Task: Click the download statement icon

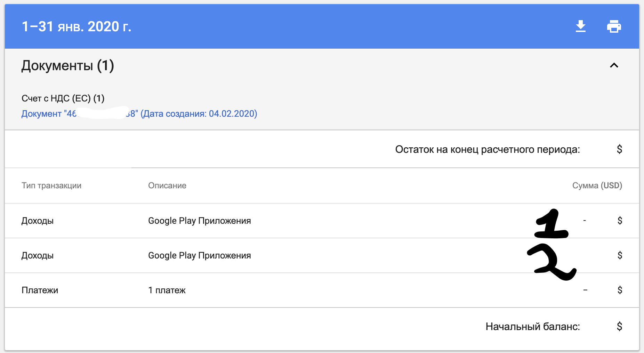Action: coord(581,26)
